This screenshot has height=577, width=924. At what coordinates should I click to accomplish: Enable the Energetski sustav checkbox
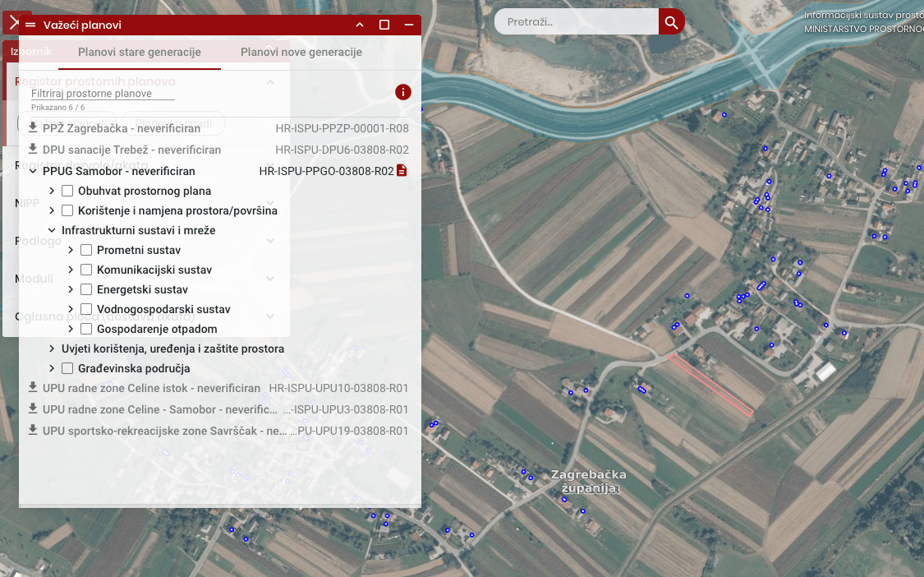pos(86,289)
